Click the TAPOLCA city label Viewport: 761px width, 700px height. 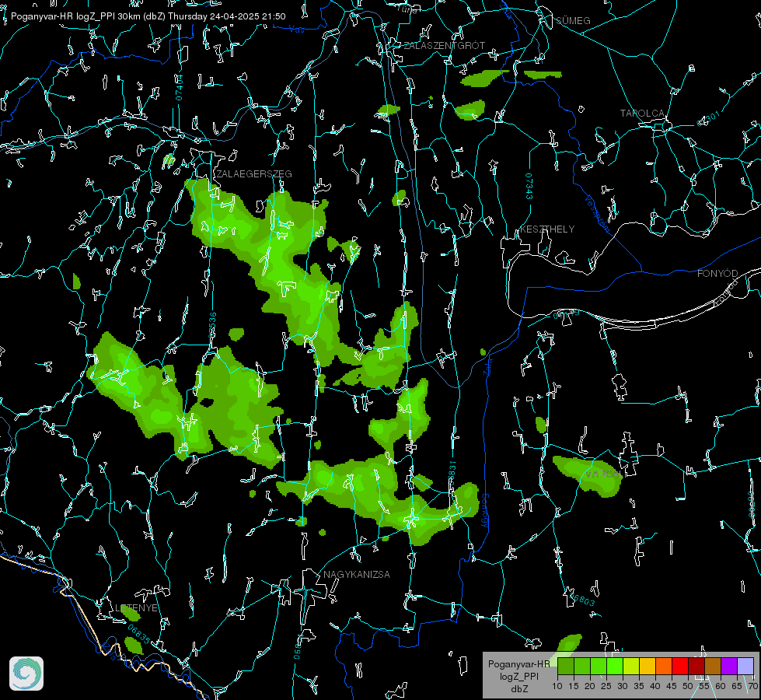pyautogui.click(x=642, y=114)
